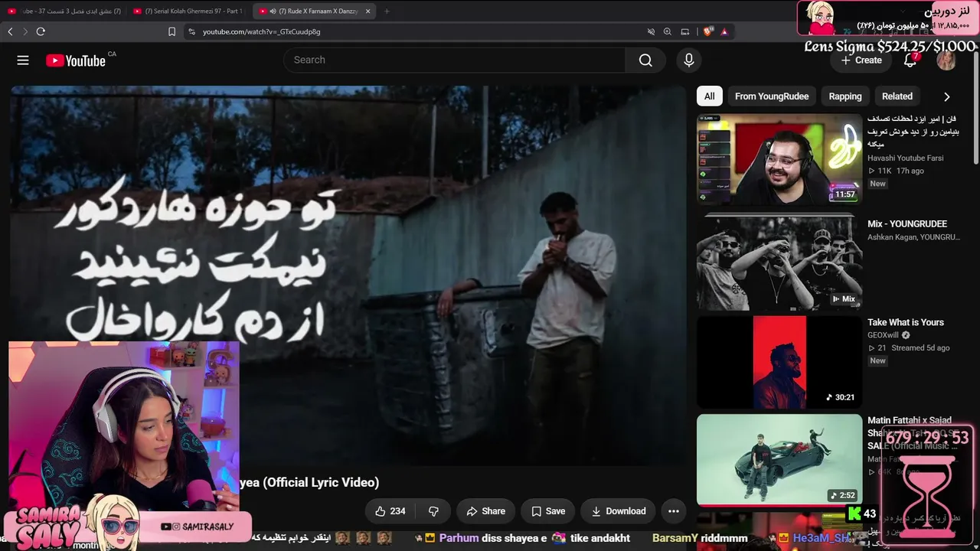
Task: Open more actions three-dot menu under video
Action: click(x=674, y=511)
